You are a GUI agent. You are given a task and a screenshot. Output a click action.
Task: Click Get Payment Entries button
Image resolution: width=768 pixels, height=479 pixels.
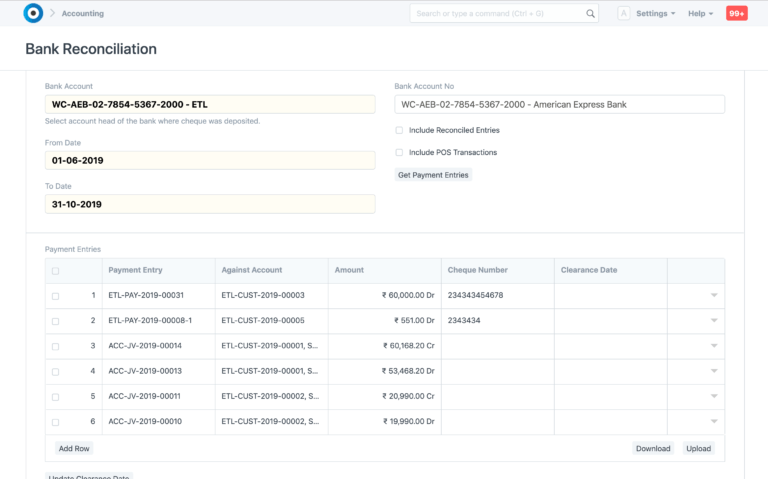(433, 175)
